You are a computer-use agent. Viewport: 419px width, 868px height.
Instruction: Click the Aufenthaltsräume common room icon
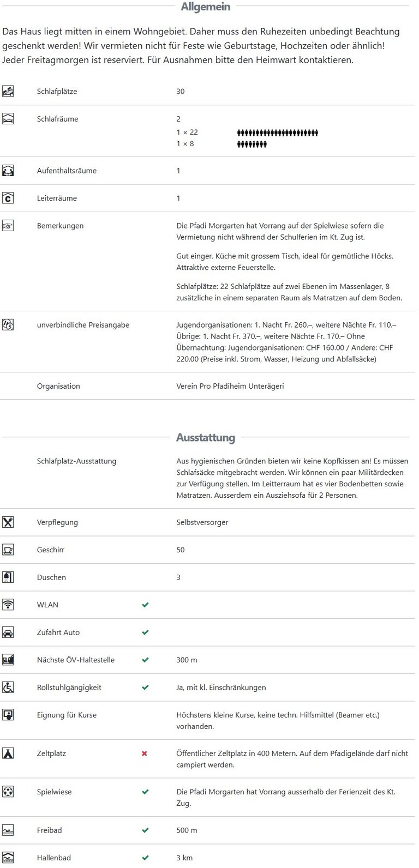[8, 171]
